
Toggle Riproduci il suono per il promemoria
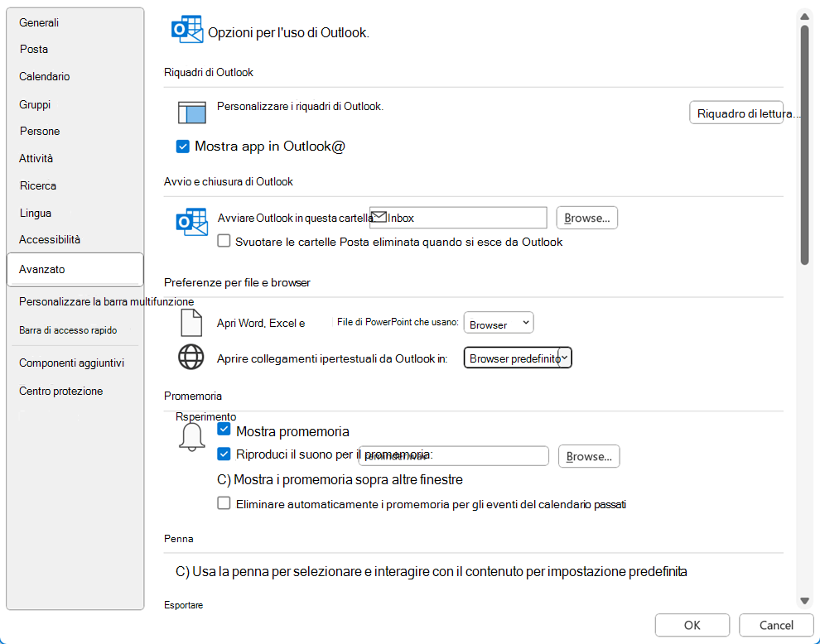tap(224, 454)
